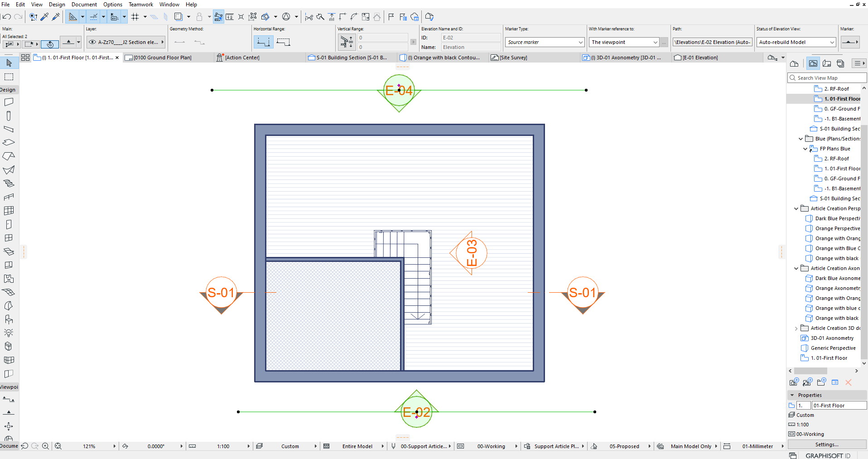Open the Project Map panel icon
868x459 pixels.
click(x=794, y=63)
